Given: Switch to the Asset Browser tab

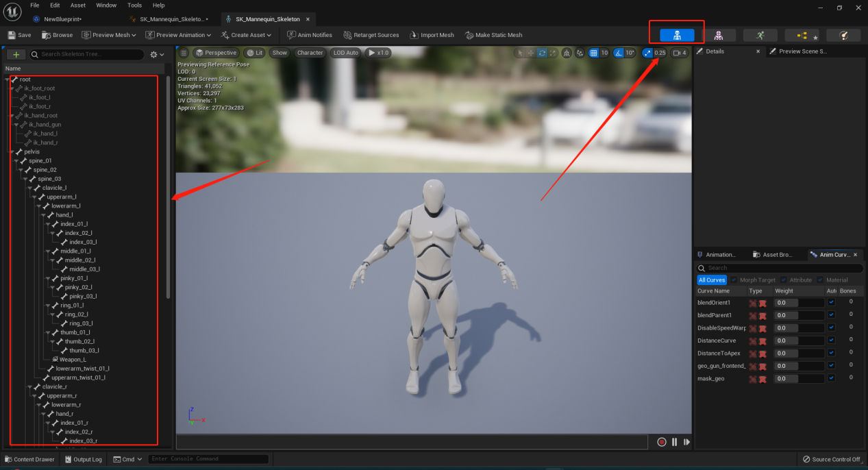Looking at the screenshot, I should coord(772,254).
